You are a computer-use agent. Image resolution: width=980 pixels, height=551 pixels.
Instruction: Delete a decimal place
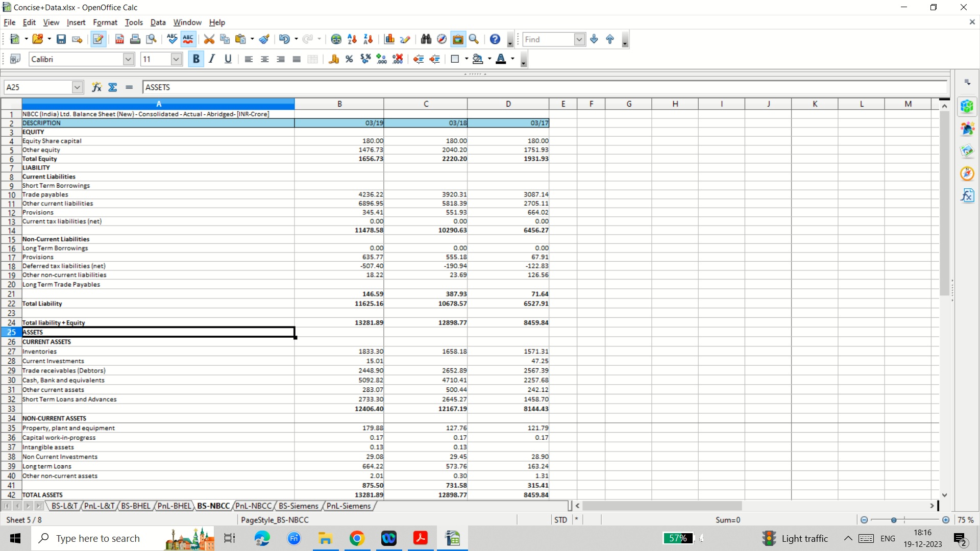tap(398, 59)
